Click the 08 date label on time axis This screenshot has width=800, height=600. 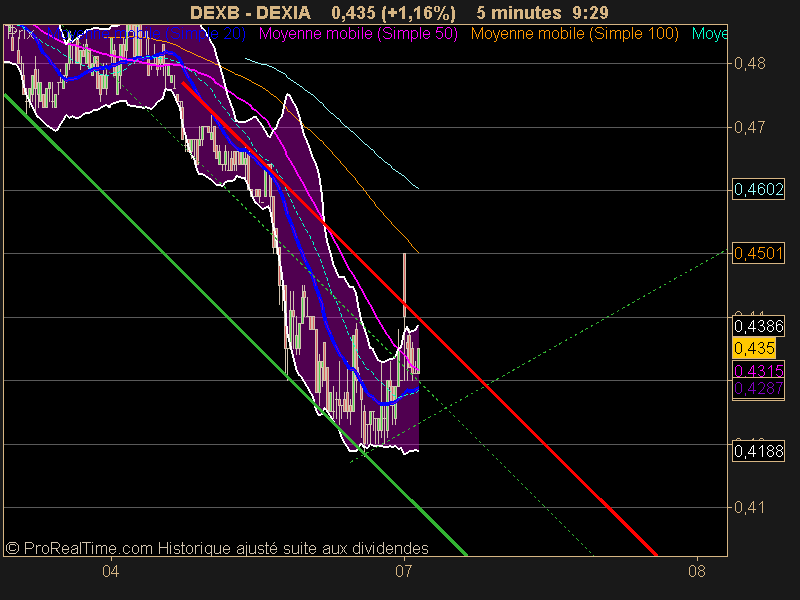click(696, 571)
